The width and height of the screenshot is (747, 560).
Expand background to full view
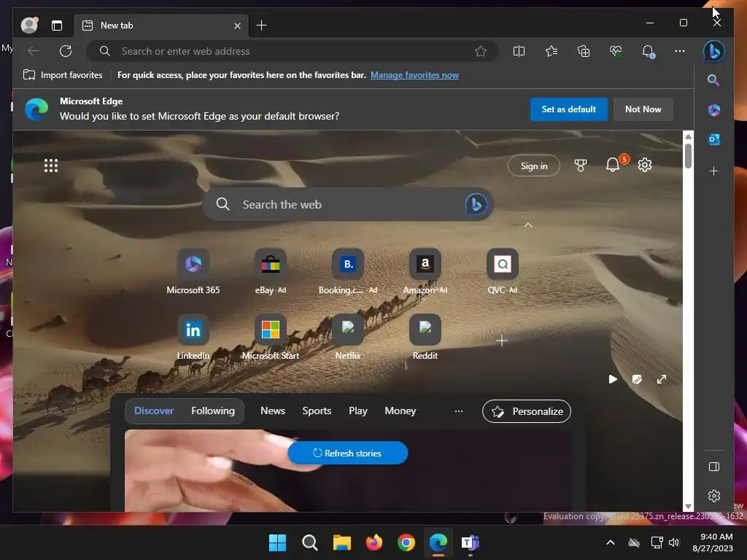(x=661, y=379)
